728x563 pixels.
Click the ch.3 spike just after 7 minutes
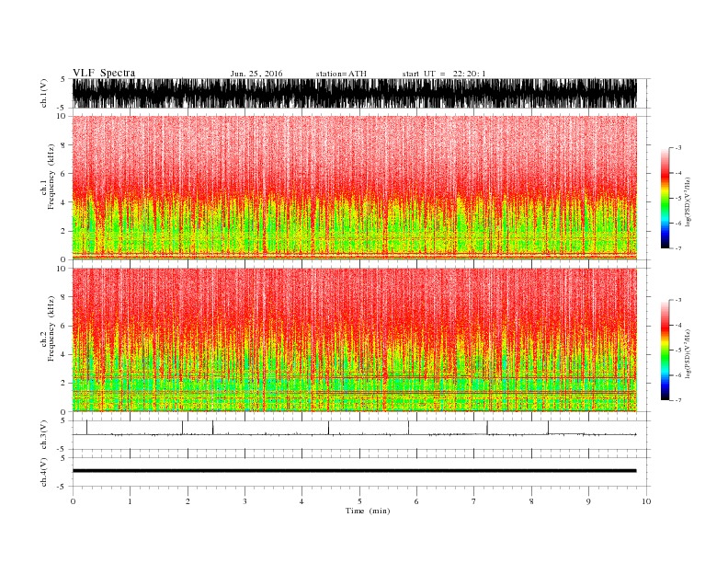coord(487,428)
